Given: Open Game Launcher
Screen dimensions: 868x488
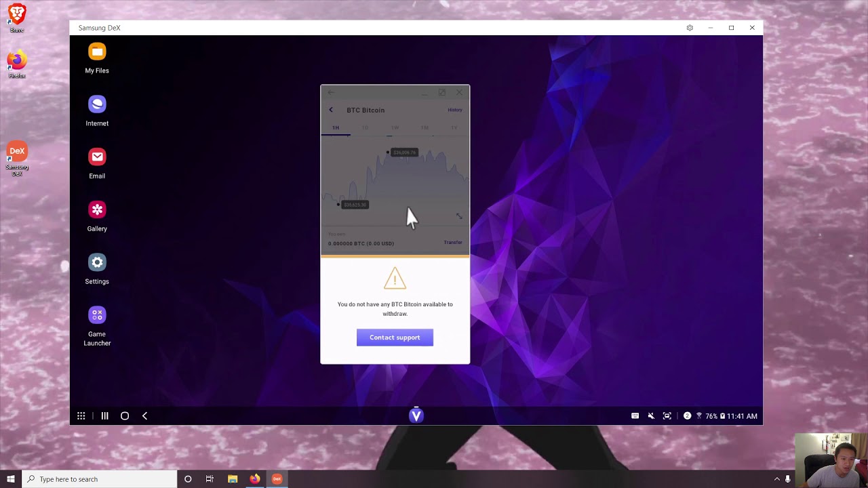Looking at the screenshot, I should coord(97,327).
